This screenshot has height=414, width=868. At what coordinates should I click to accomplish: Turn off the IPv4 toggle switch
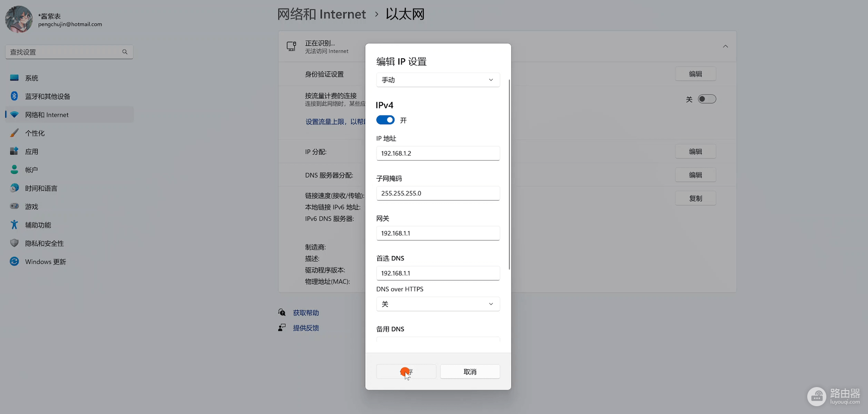(x=385, y=120)
